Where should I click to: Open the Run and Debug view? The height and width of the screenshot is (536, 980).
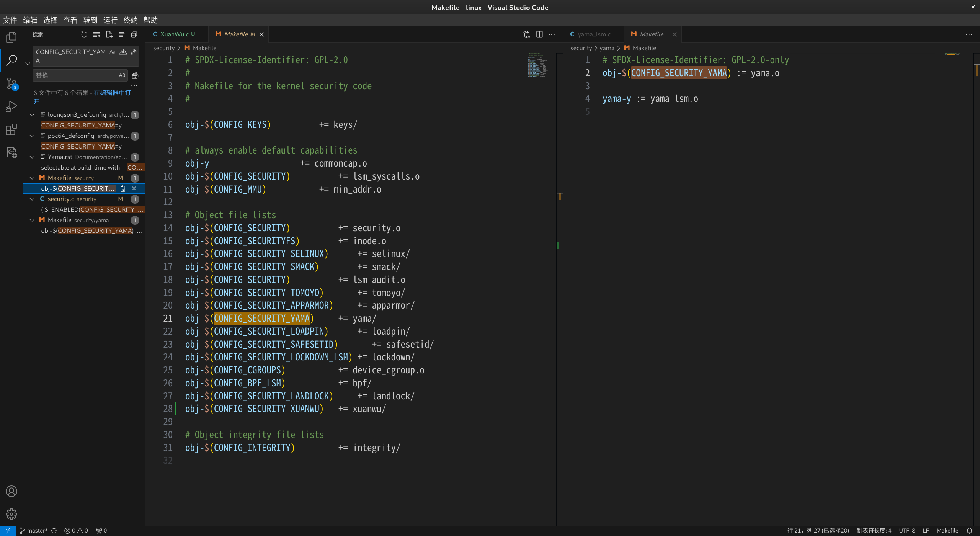click(11, 106)
